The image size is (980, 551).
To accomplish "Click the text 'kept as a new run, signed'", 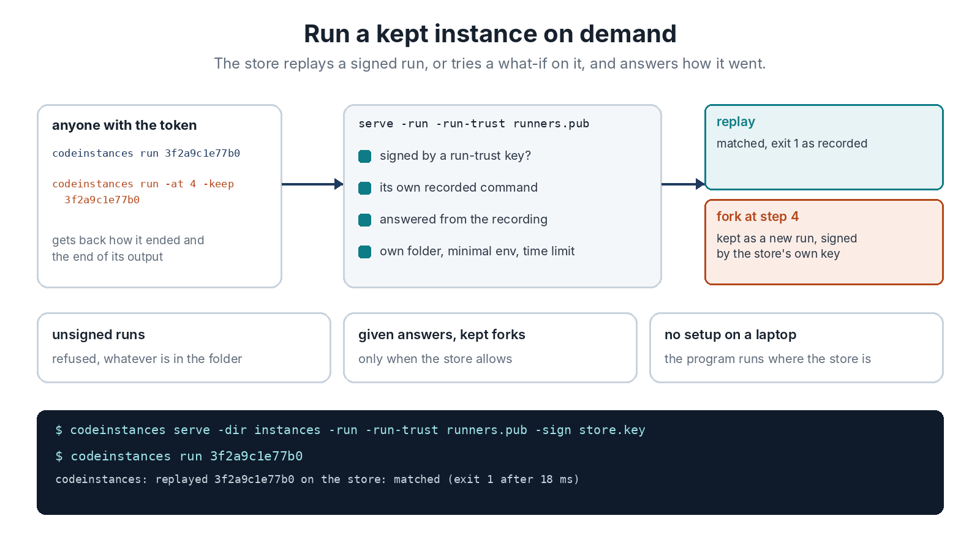I will coord(786,238).
